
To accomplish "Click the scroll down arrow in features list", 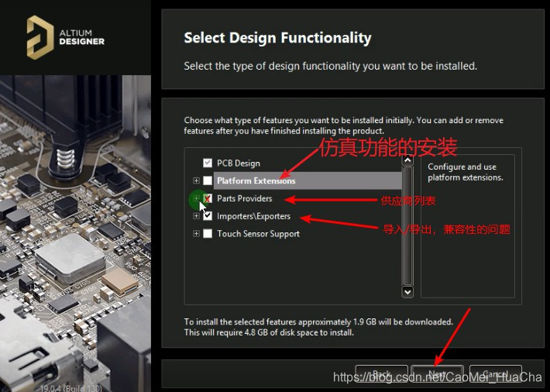I will (x=407, y=292).
